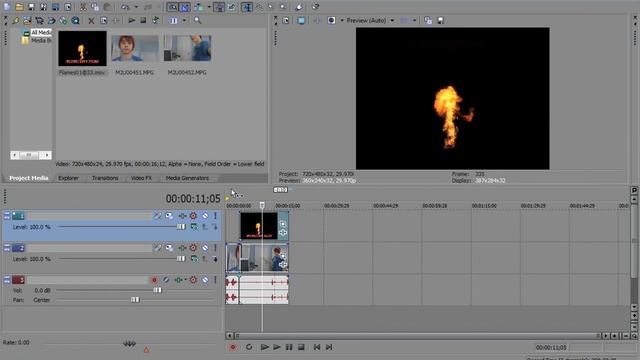Open Project Media views dropdown arrow
This screenshot has height=360, width=640.
pyautogui.click(x=184, y=20)
